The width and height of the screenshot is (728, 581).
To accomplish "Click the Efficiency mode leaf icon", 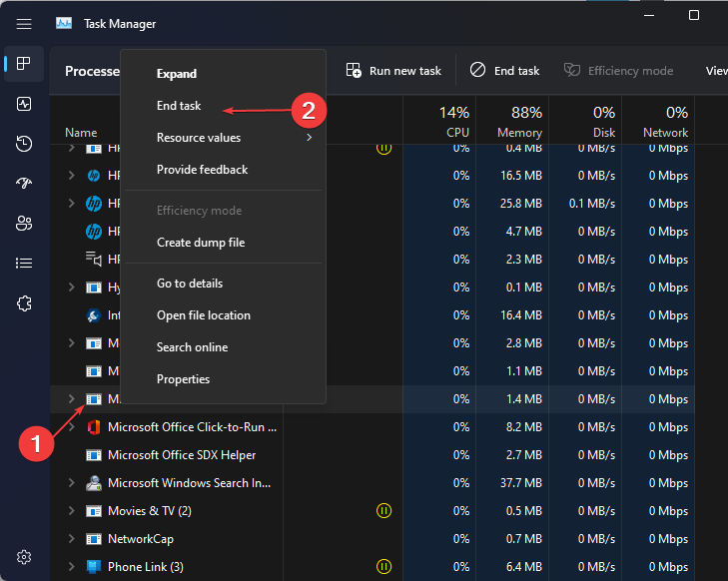I will click(572, 70).
